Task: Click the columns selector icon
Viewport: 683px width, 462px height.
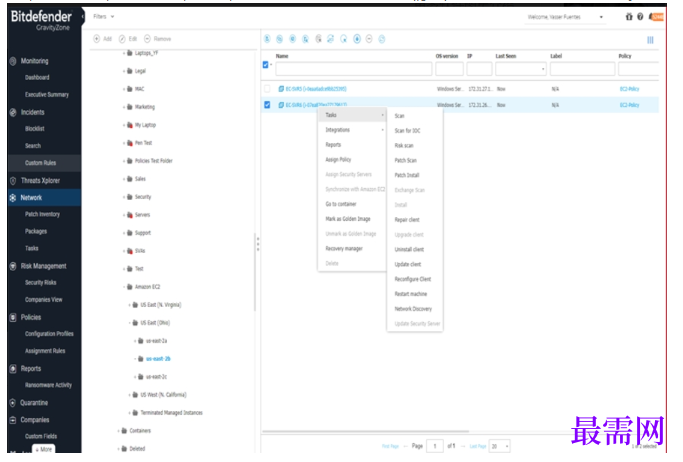Action: 650,40
